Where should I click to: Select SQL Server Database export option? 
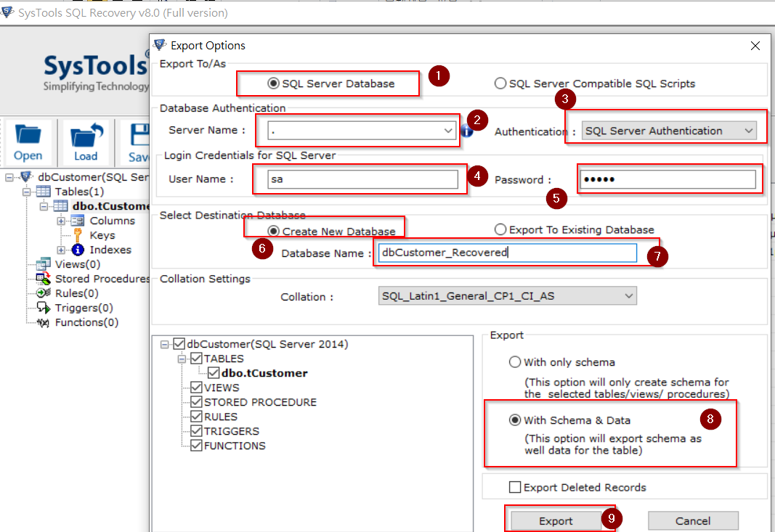273,83
